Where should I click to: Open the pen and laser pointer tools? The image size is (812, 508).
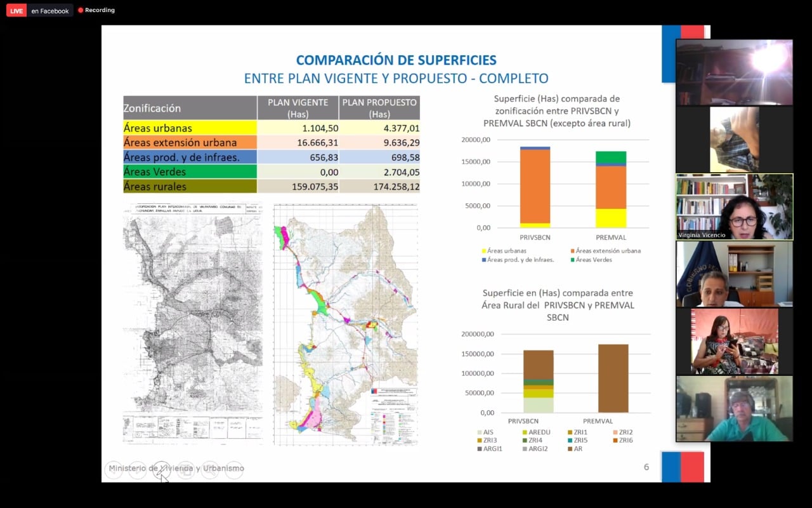tap(162, 470)
